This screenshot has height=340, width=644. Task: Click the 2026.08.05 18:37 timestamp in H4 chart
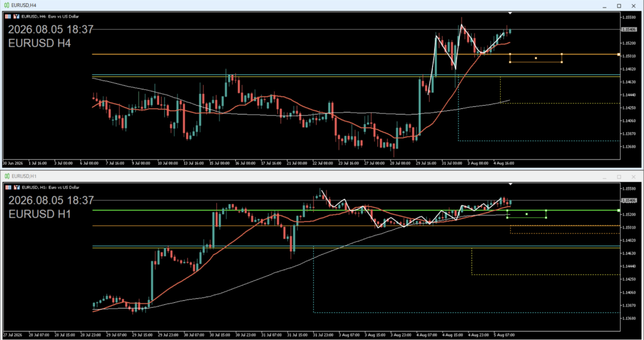point(51,30)
